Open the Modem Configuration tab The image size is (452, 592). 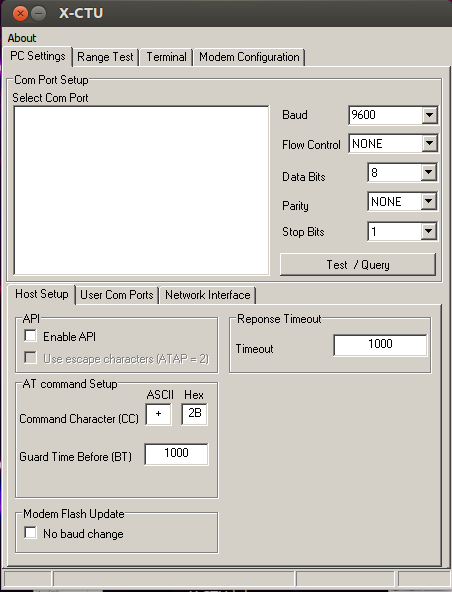pos(249,57)
